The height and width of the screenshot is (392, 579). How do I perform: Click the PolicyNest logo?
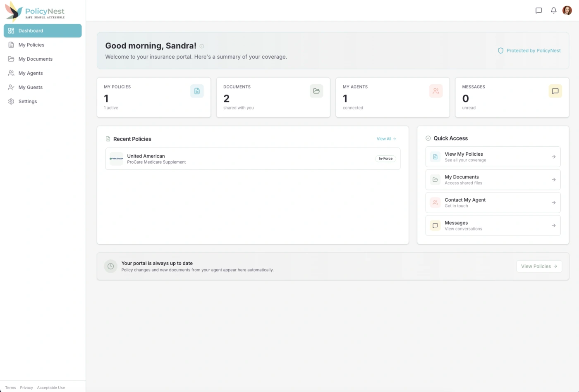click(x=35, y=12)
